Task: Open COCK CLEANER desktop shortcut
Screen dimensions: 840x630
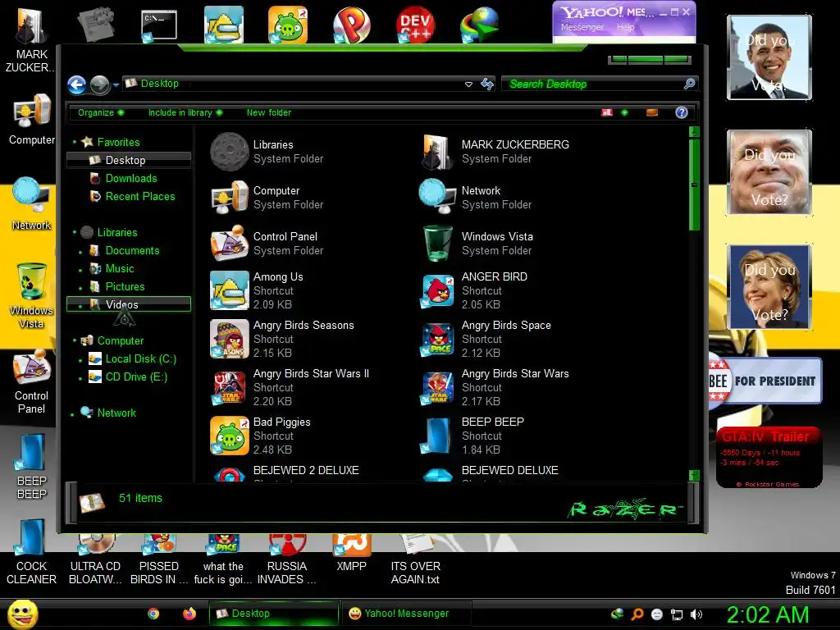Action: 31,552
